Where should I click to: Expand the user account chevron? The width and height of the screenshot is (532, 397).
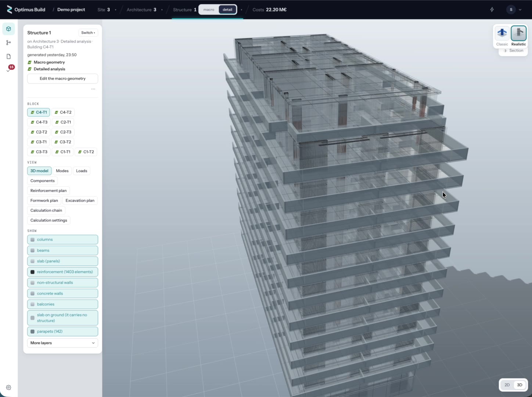(520, 10)
